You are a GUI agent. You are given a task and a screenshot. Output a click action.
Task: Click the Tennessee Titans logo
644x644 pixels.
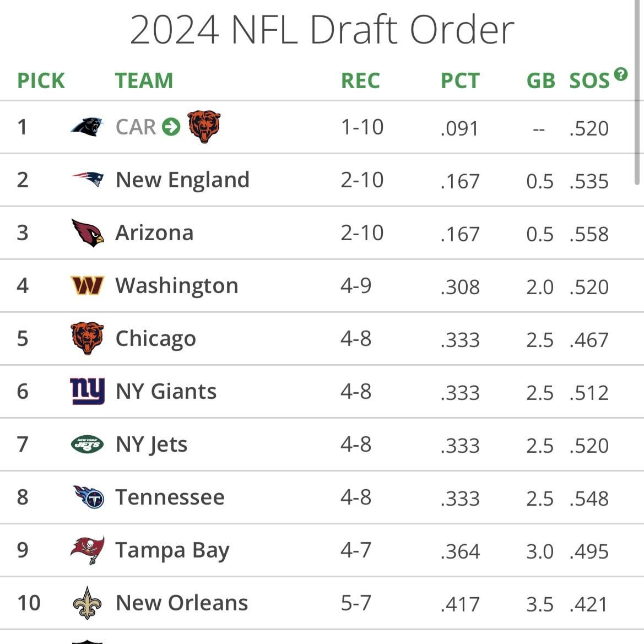coord(88,497)
